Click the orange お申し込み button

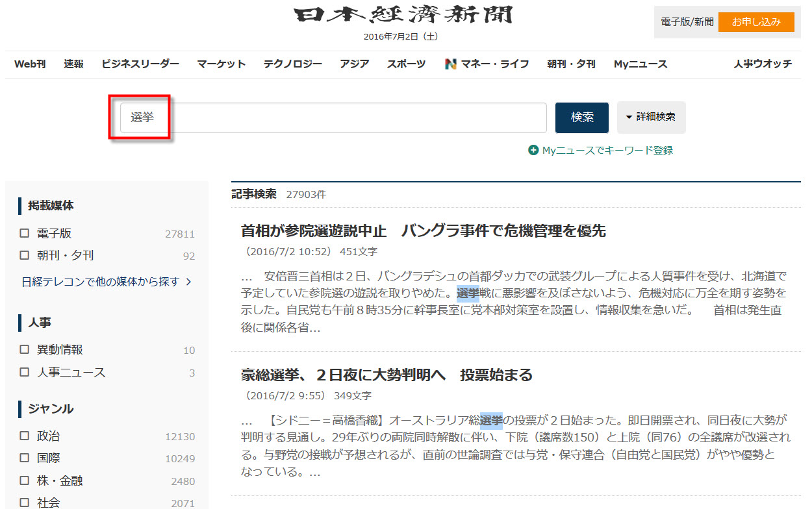(x=756, y=22)
